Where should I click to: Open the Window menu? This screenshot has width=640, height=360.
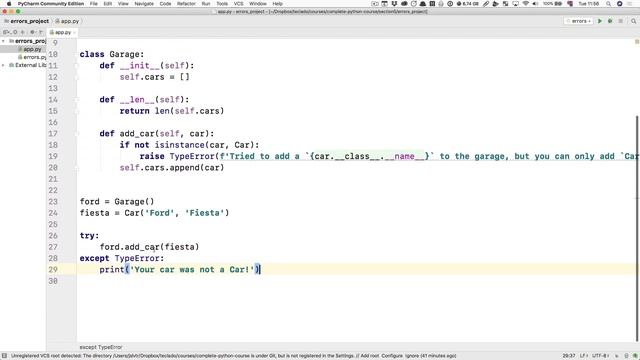pyautogui.click(x=258, y=3)
